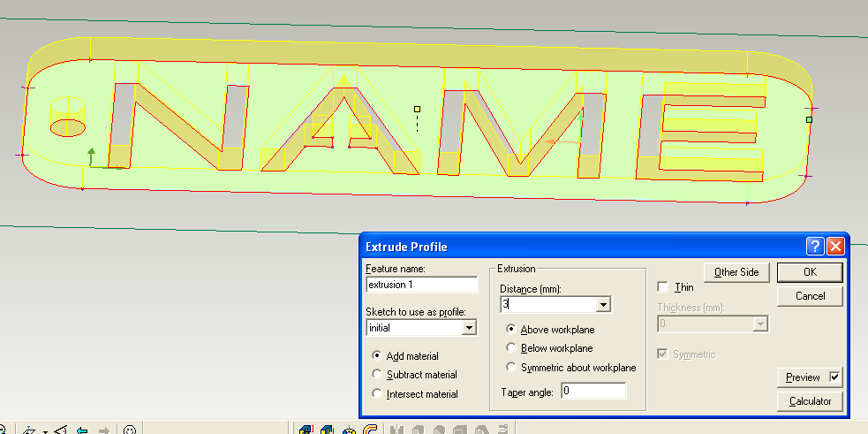Click into the Feature name field
The width and height of the screenshot is (868, 434).
[422, 285]
